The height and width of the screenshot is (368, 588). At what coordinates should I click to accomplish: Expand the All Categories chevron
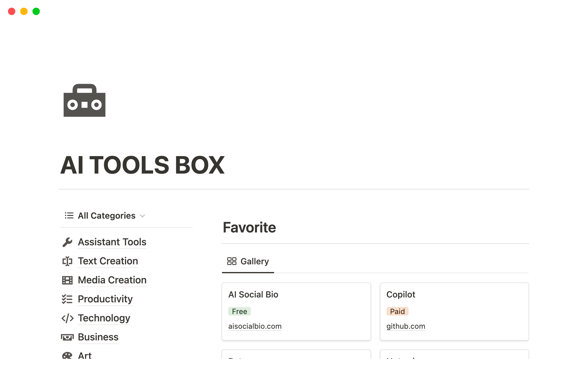pyautogui.click(x=142, y=216)
